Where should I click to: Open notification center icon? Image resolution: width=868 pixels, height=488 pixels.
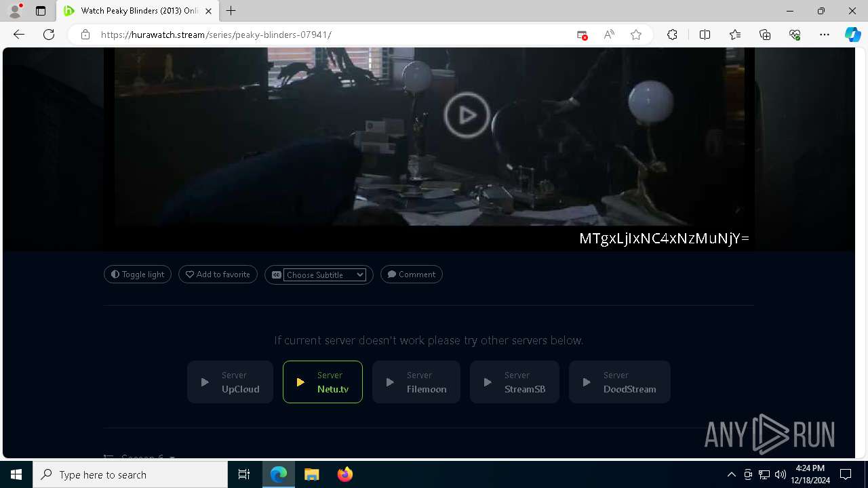click(846, 474)
